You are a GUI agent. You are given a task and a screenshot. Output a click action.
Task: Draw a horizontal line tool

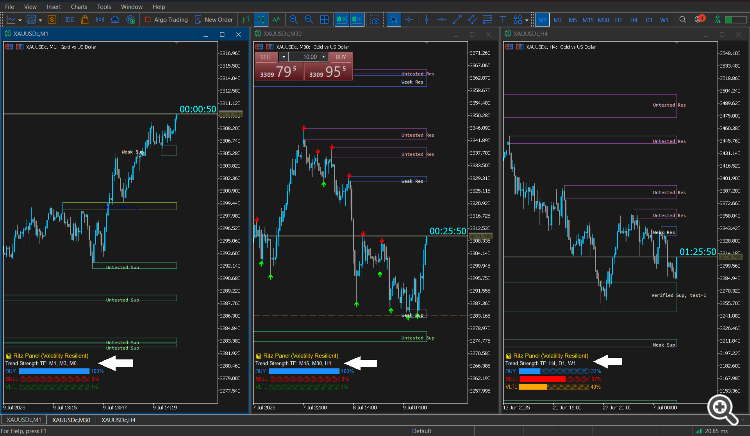(441, 20)
